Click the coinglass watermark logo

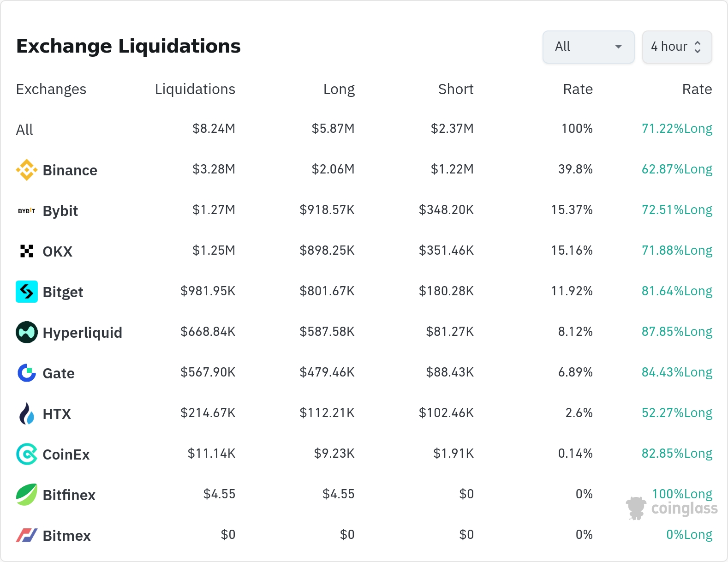672,508
